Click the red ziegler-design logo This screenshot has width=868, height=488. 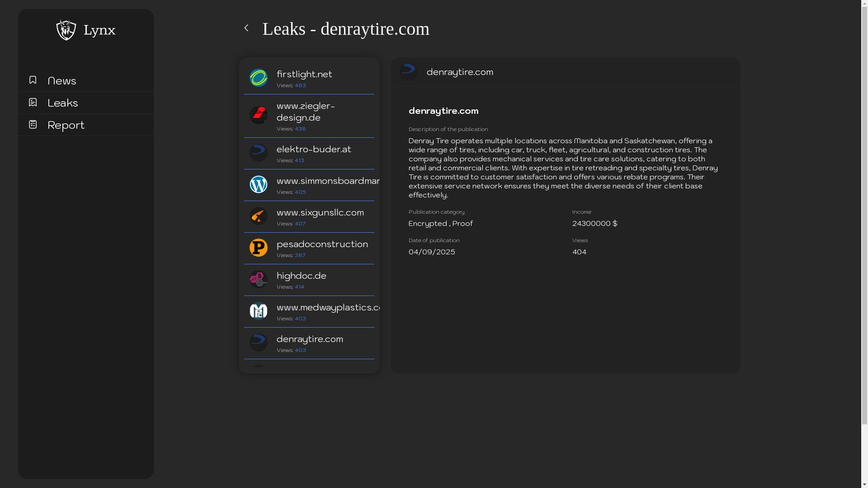pos(258,115)
